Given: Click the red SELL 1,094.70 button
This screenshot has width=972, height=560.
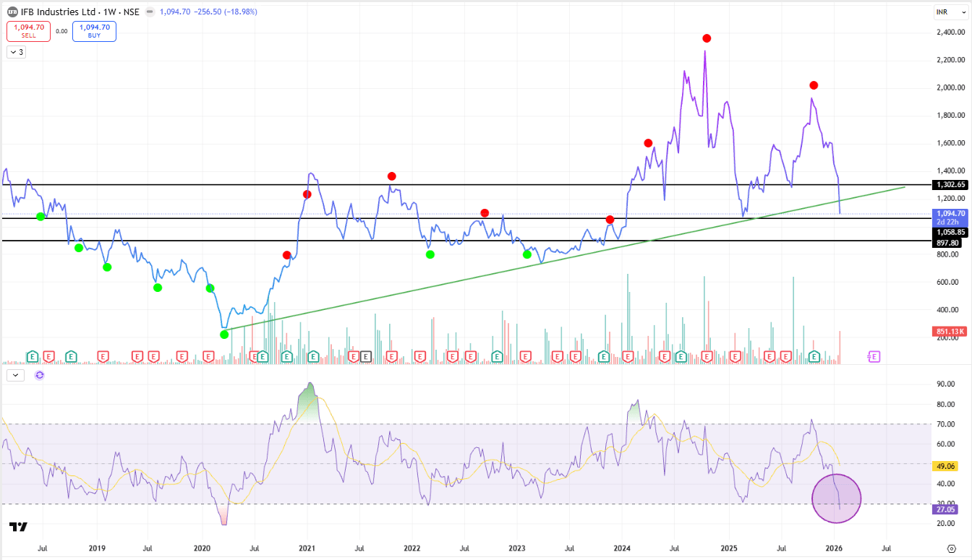Looking at the screenshot, I should click(29, 31).
